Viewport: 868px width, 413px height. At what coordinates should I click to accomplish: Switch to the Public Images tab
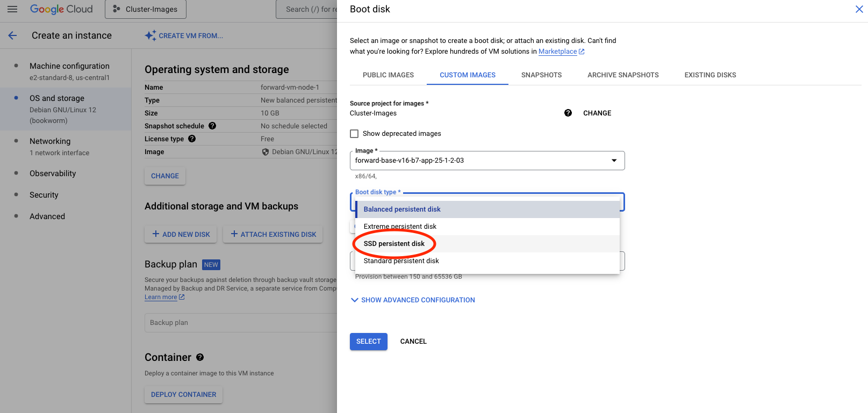[388, 75]
